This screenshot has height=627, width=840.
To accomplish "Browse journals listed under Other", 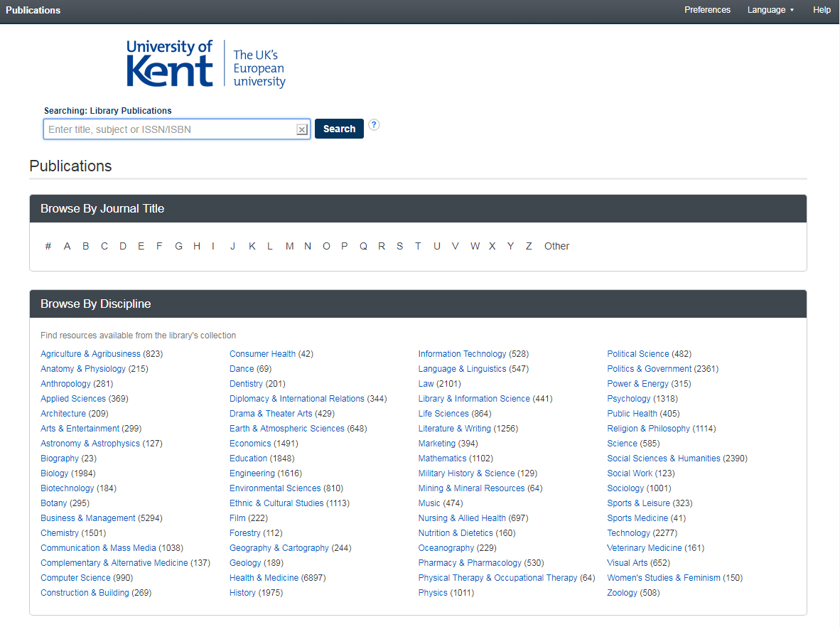I will pyautogui.click(x=556, y=246).
